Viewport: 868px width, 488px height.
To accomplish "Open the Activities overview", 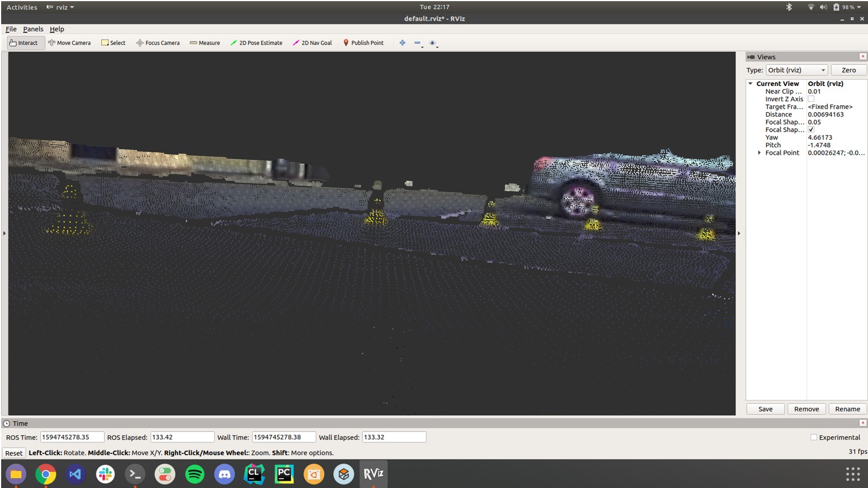I will 22,7.
